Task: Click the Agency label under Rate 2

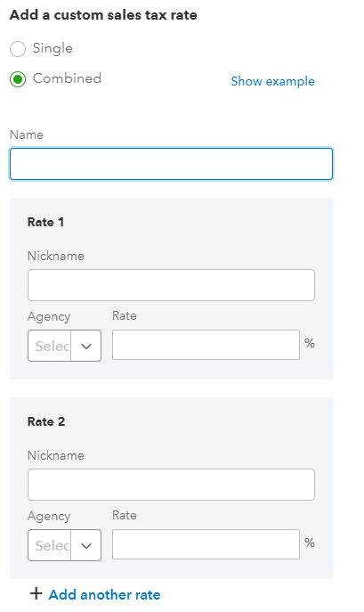Action: (x=49, y=517)
